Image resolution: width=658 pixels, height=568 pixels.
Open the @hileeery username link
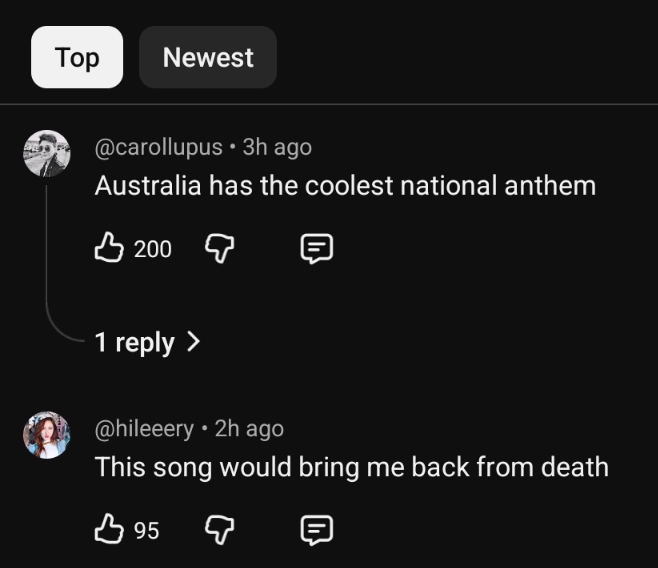(x=144, y=429)
